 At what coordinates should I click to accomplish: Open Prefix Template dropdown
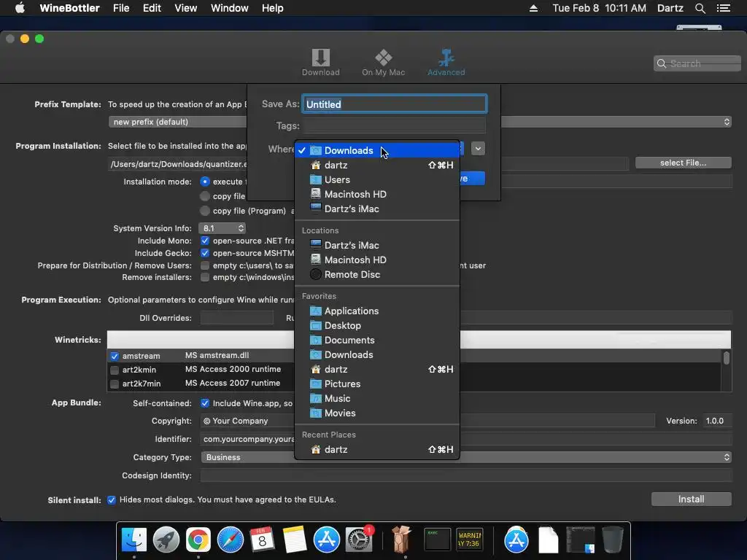[x=419, y=122]
